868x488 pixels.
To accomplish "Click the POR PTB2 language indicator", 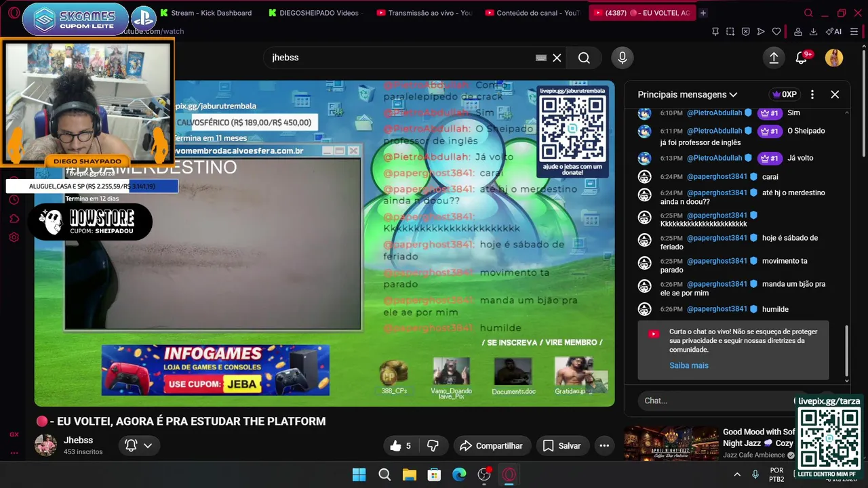I will (776, 474).
